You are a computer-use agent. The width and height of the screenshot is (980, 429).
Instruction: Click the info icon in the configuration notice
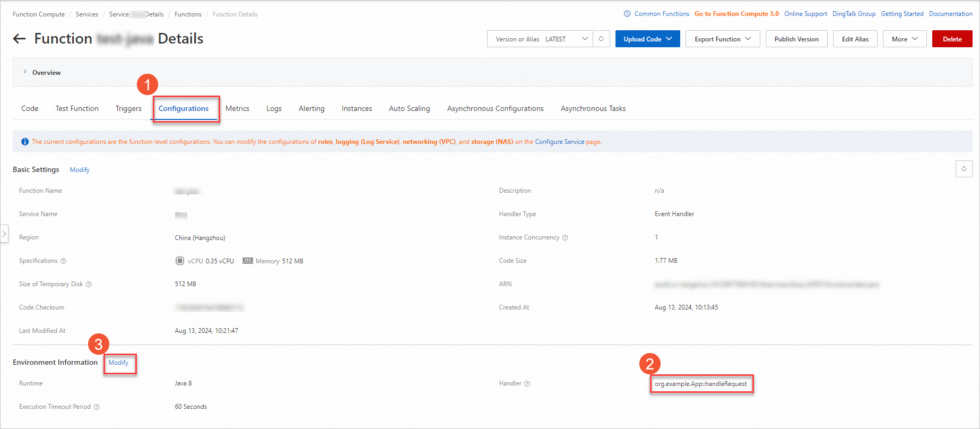(x=25, y=142)
